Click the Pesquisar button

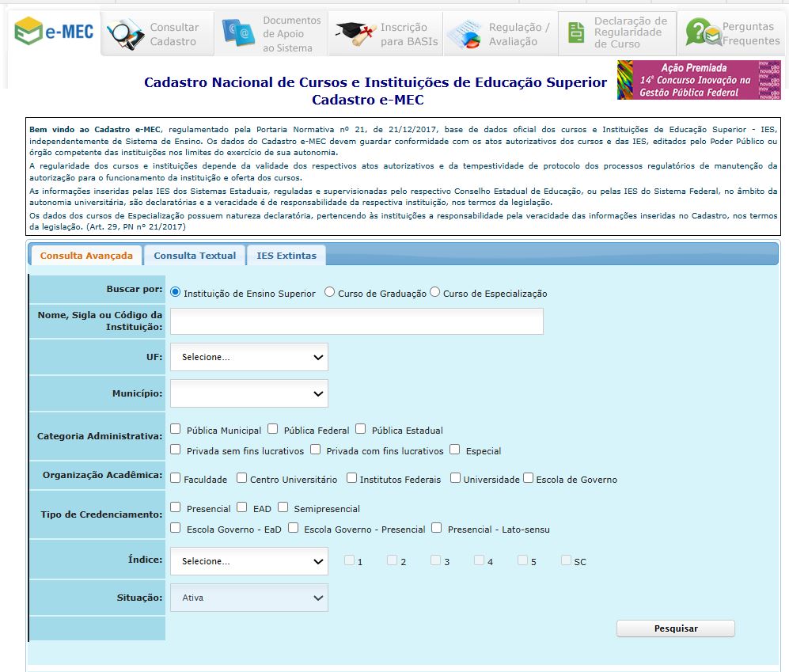coord(675,628)
